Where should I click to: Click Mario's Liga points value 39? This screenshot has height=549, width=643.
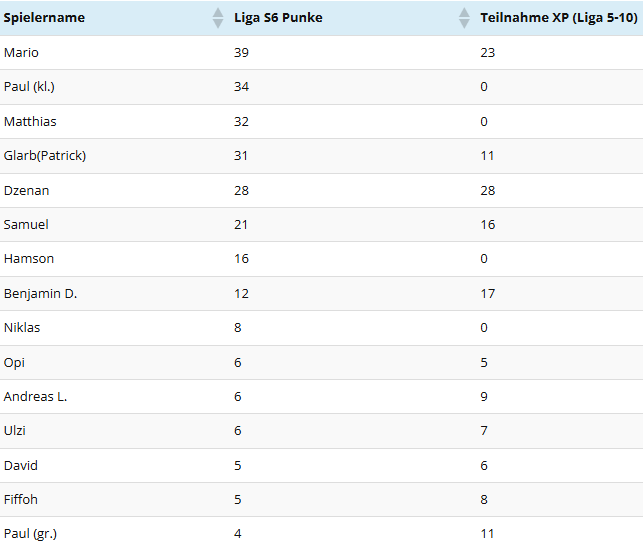[241, 52]
